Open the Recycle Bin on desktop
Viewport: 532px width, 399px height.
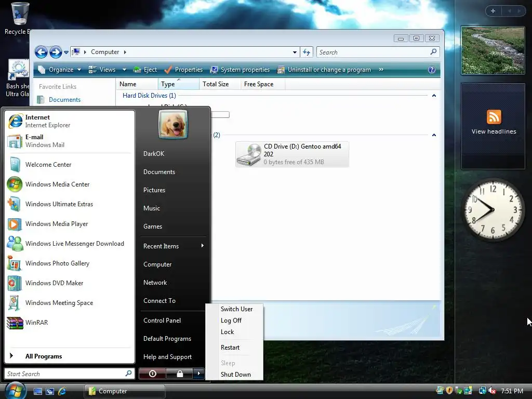click(18, 19)
